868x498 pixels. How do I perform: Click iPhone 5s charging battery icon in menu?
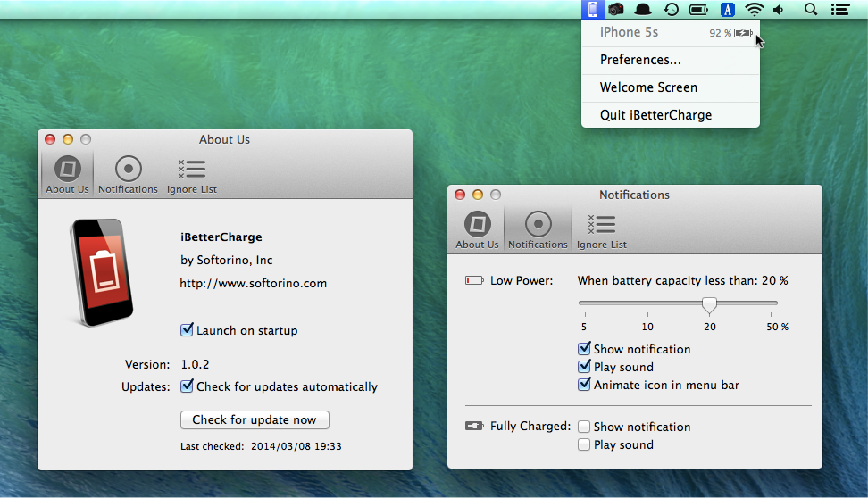(743, 33)
